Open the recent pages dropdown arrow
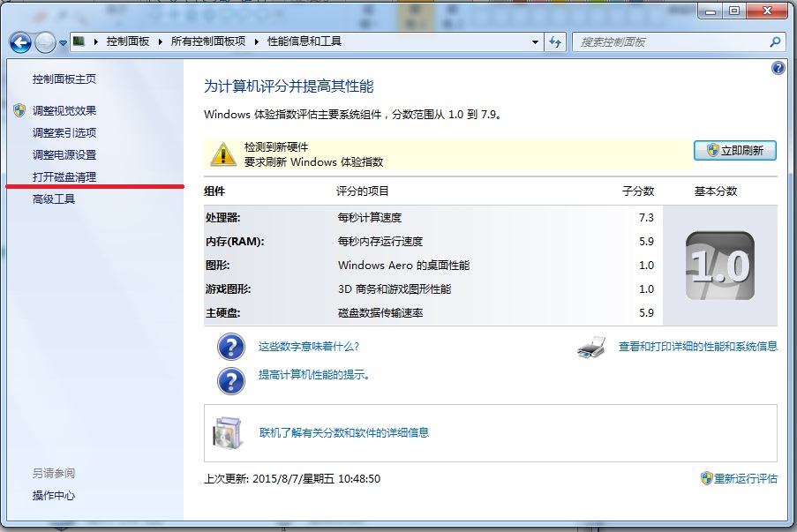This screenshot has height=532, width=797. point(64,43)
